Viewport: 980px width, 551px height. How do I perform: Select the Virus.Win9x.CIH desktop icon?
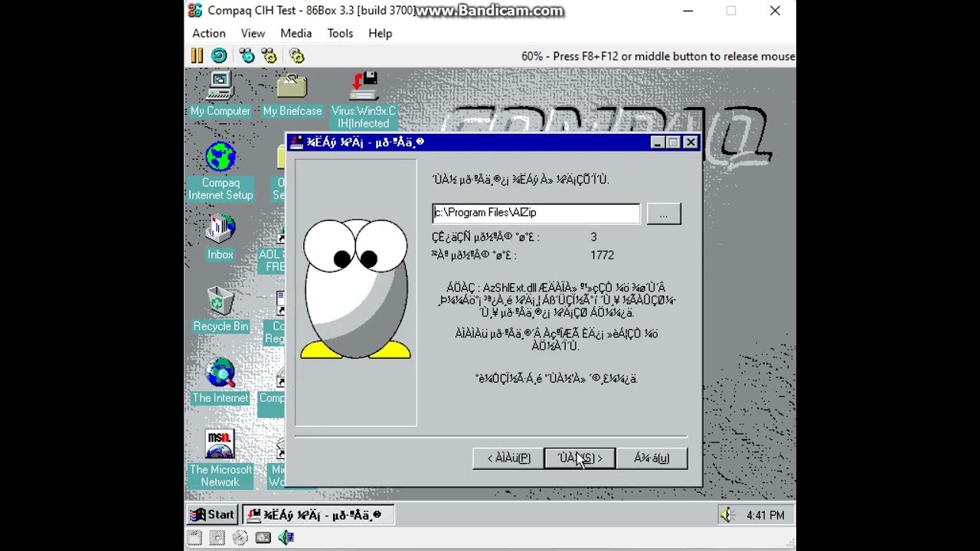(364, 100)
